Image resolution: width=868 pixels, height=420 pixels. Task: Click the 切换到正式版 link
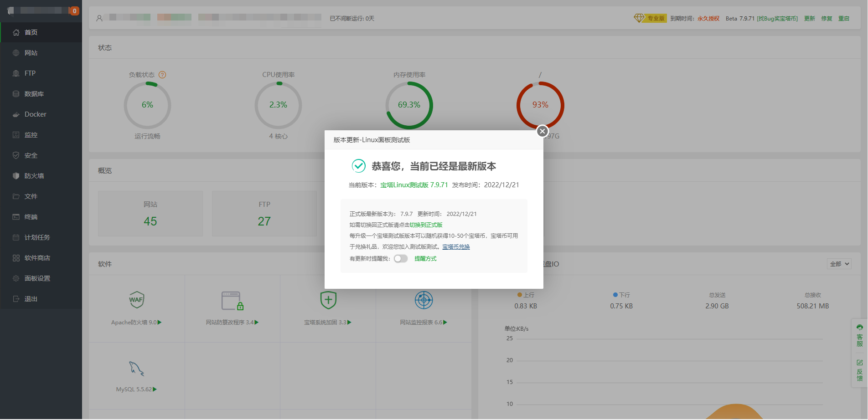[x=426, y=225]
